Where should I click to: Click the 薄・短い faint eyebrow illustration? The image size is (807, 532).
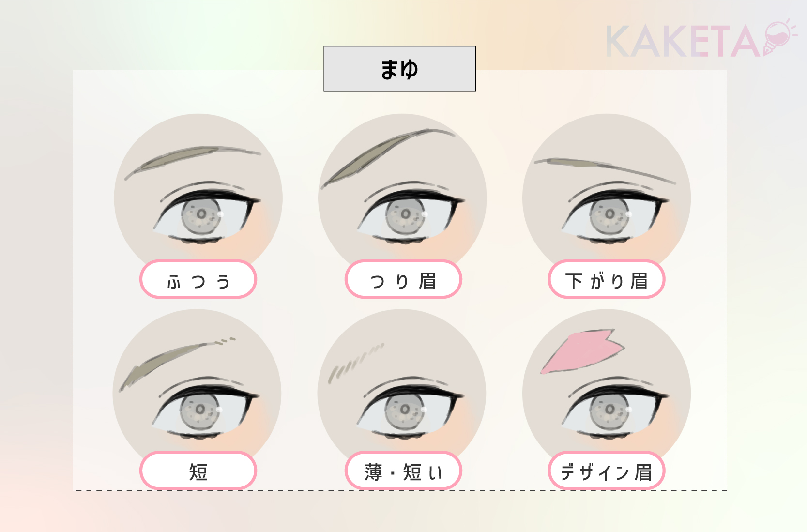pyautogui.click(x=402, y=387)
